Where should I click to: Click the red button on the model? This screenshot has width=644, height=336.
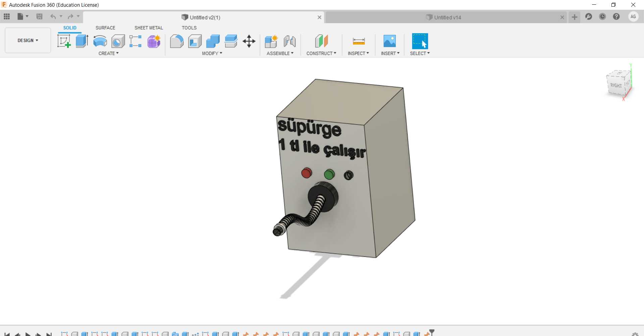click(307, 173)
